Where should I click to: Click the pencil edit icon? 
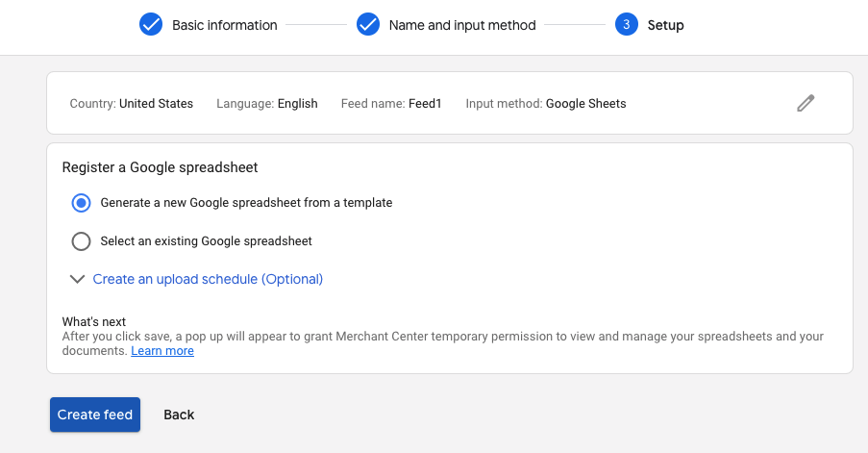[x=806, y=103]
